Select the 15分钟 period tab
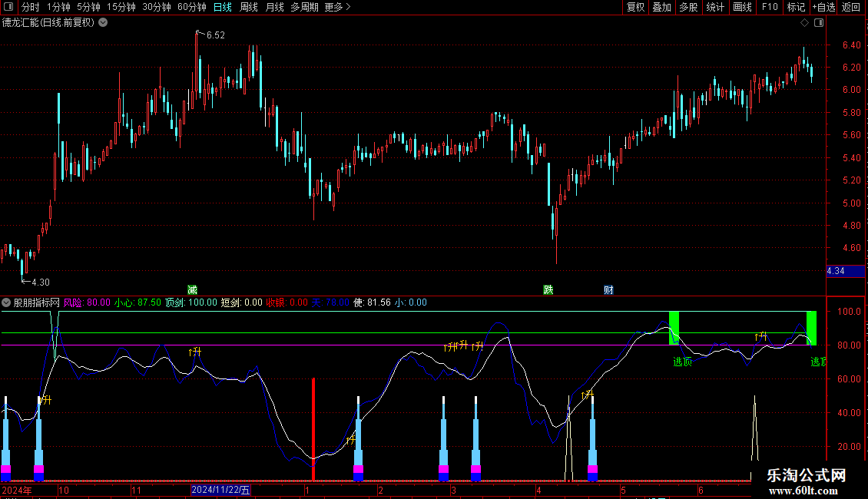 point(121,7)
